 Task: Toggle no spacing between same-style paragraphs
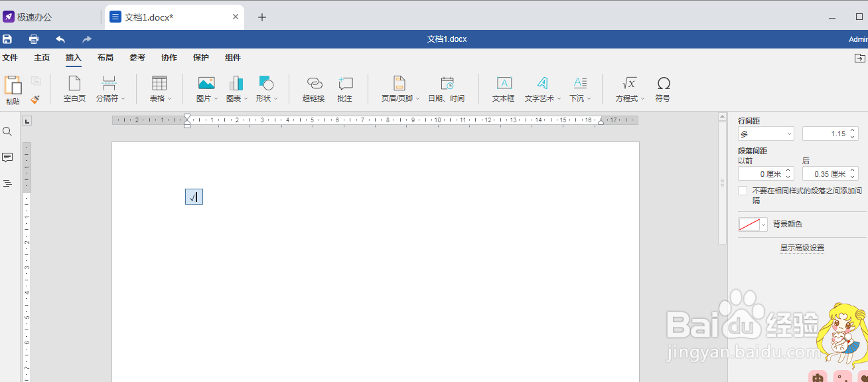[743, 191]
